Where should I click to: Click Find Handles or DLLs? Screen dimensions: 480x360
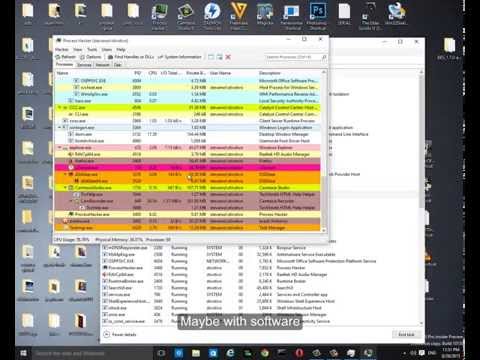click(131, 57)
